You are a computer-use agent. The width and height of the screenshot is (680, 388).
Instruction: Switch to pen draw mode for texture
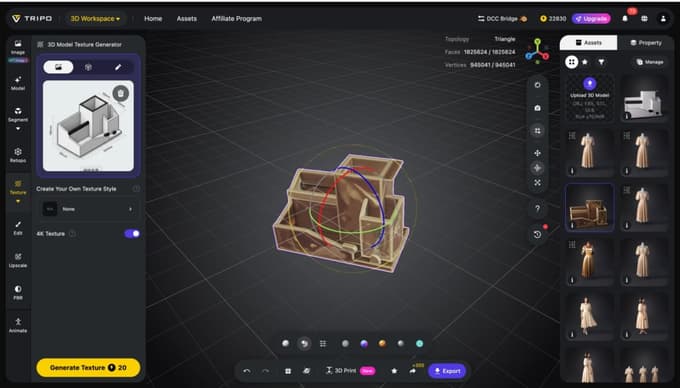[118, 67]
